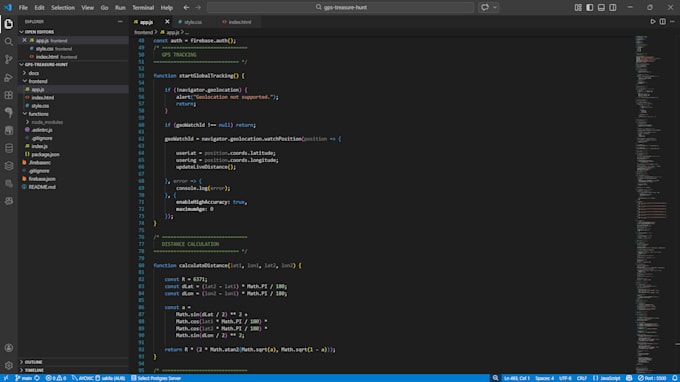Open the Selection menu
This screenshot has height=382, width=680.
pyautogui.click(x=63, y=7)
